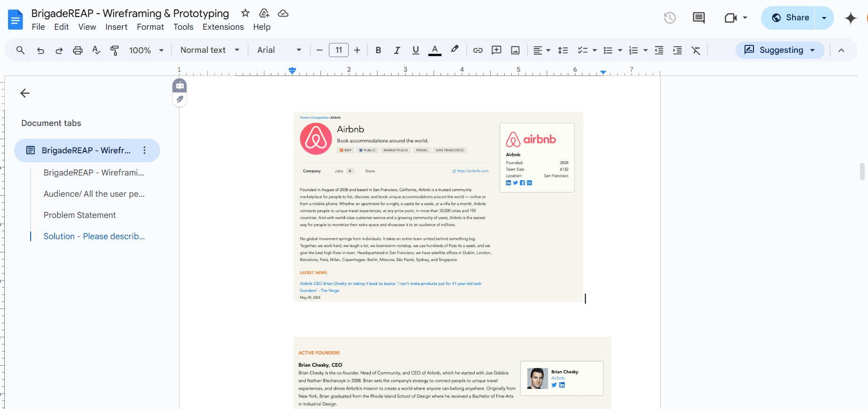Click the font size input field
Viewport: 868px width, 409px height.
tap(338, 50)
